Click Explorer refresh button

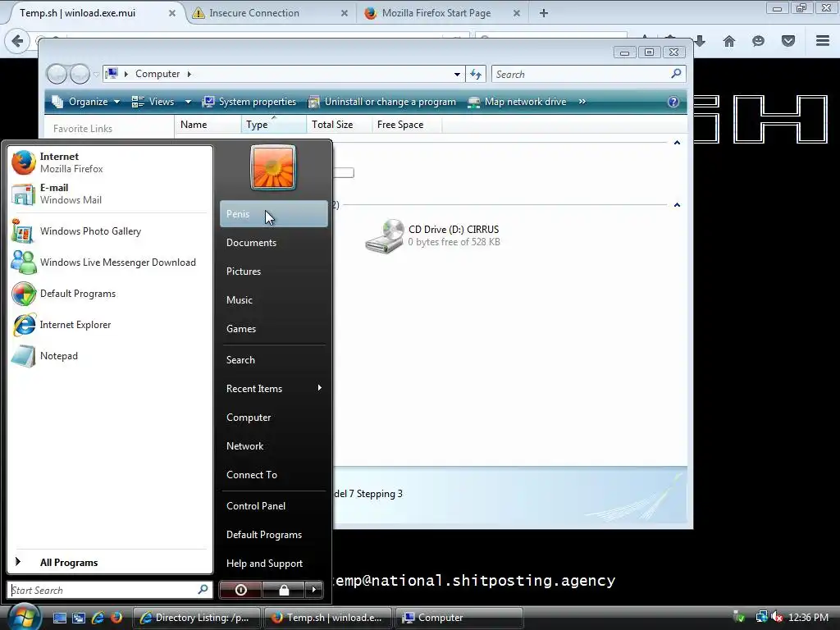click(x=476, y=74)
